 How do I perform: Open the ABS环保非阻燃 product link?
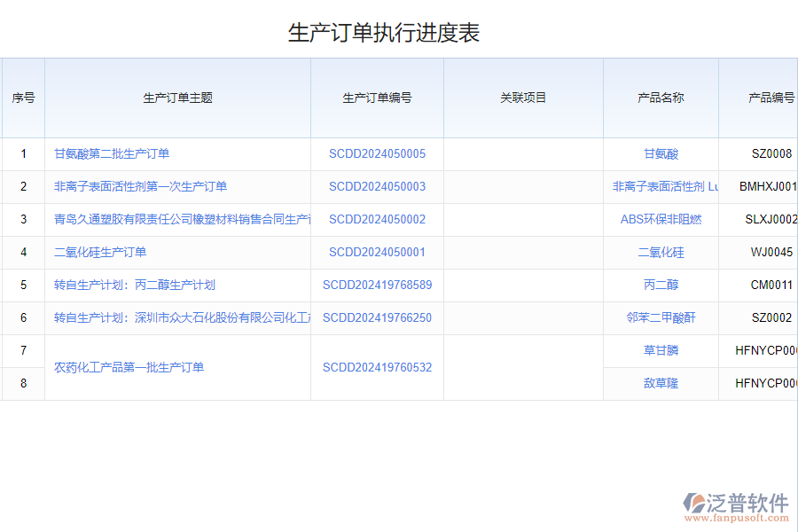point(661,219)
